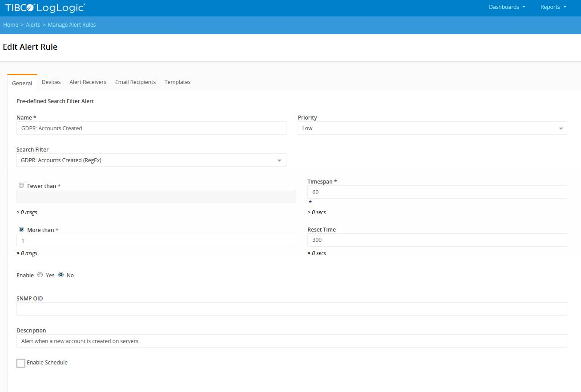Open the Alert Receivers tab
Screen dimensions: 581x392
tap(88, 82)
